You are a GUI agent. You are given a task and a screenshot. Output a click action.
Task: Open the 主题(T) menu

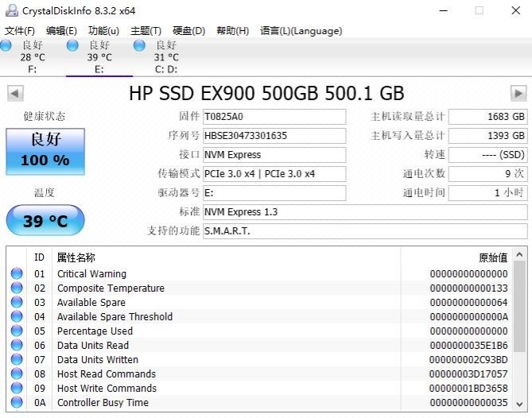146,31
